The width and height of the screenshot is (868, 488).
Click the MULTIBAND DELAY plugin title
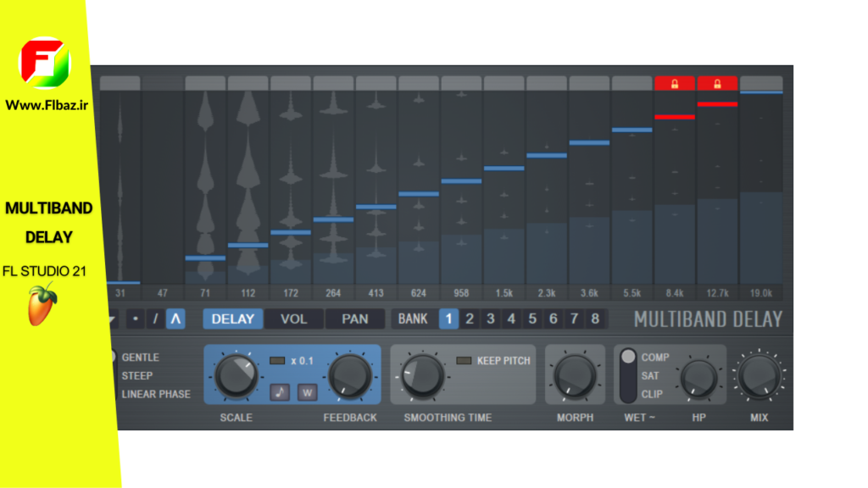pyautogui.click(x=708, y=319)
